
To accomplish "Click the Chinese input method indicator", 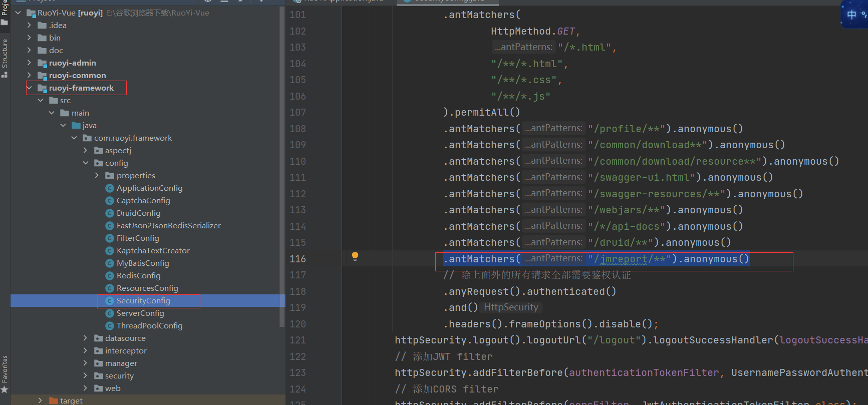I will (851, 15).
